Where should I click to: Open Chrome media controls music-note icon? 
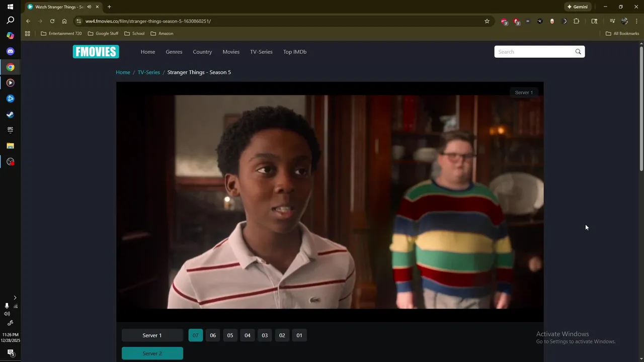(612, 21)
